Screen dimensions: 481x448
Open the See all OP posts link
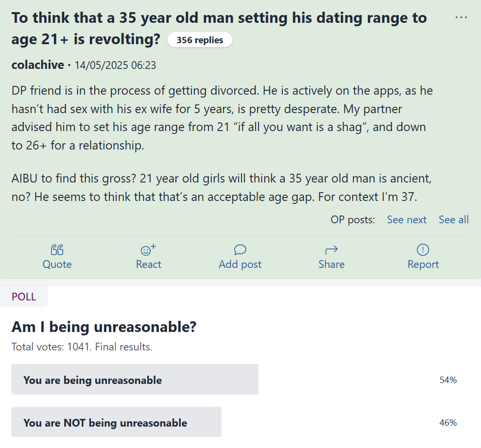453,220
